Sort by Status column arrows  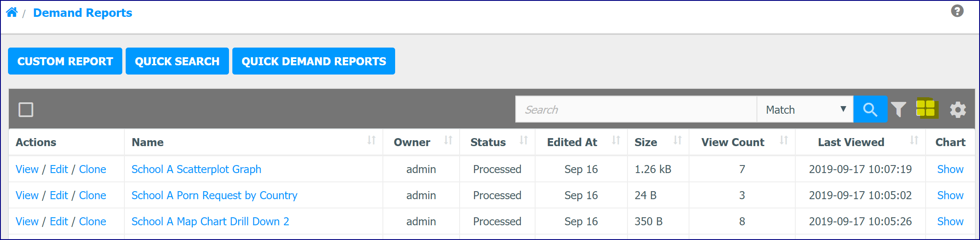523,140
